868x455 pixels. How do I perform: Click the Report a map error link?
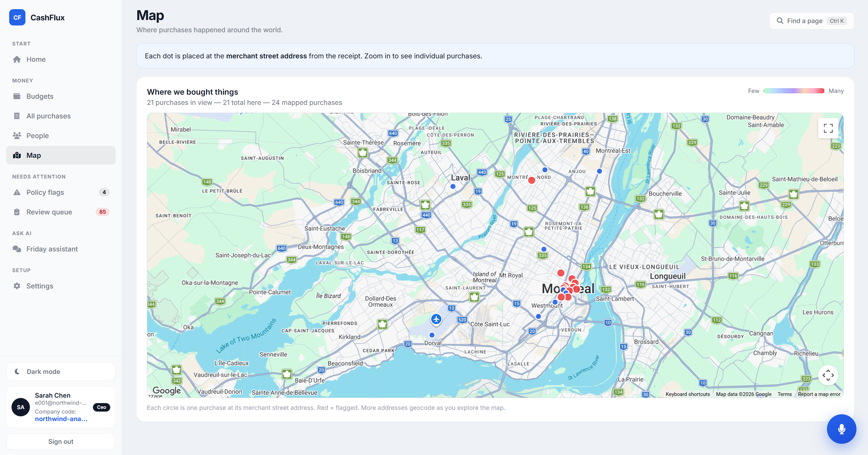819,394
